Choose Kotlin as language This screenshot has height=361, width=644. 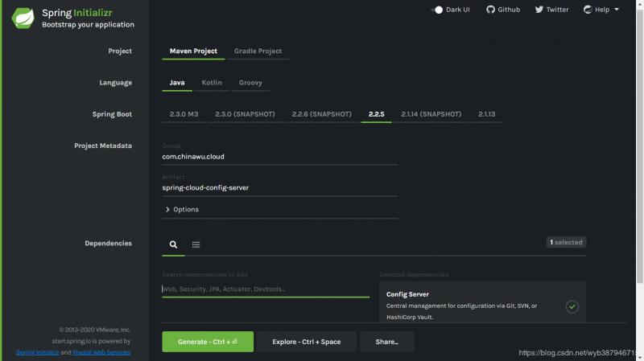pos(212,83)
